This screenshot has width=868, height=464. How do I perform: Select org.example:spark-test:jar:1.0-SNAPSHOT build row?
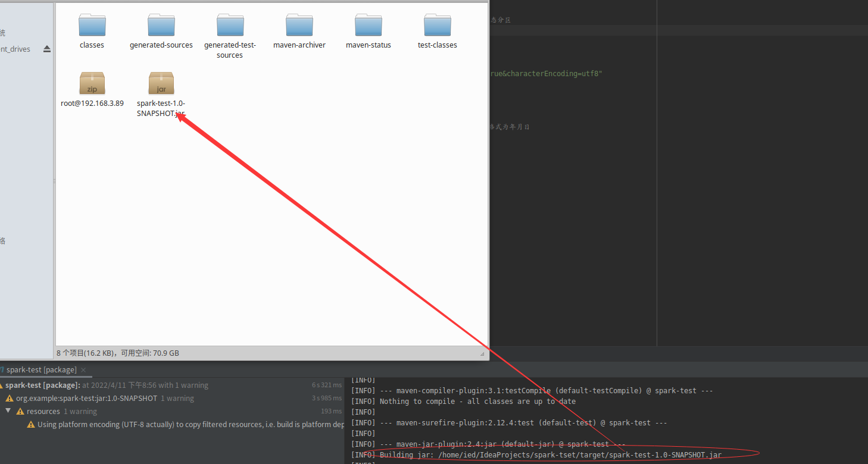(171, 399)
